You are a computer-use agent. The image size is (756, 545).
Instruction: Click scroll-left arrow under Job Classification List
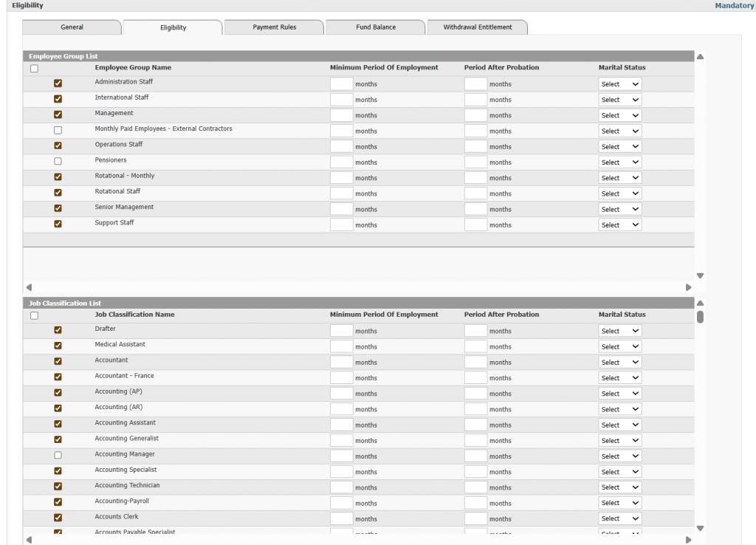tap(29, 540)
